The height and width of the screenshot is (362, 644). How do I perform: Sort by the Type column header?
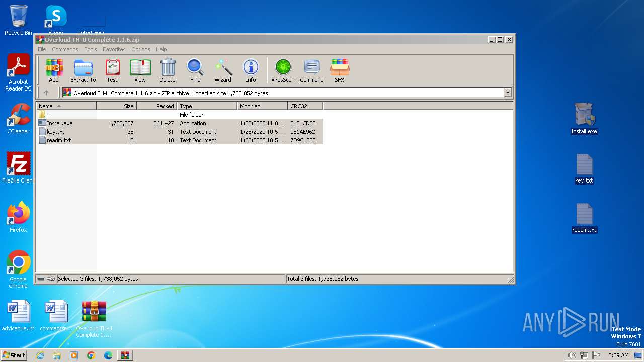point(207,106)
